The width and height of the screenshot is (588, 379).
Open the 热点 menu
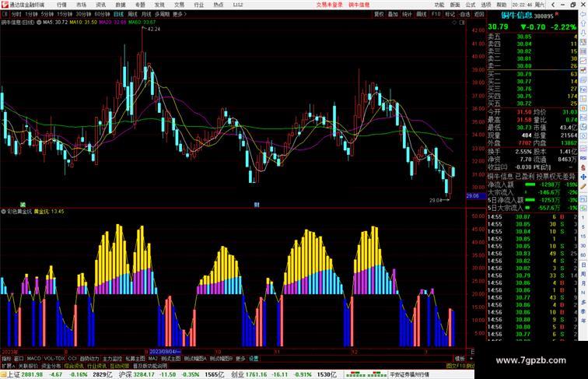(x=219, y=5)
